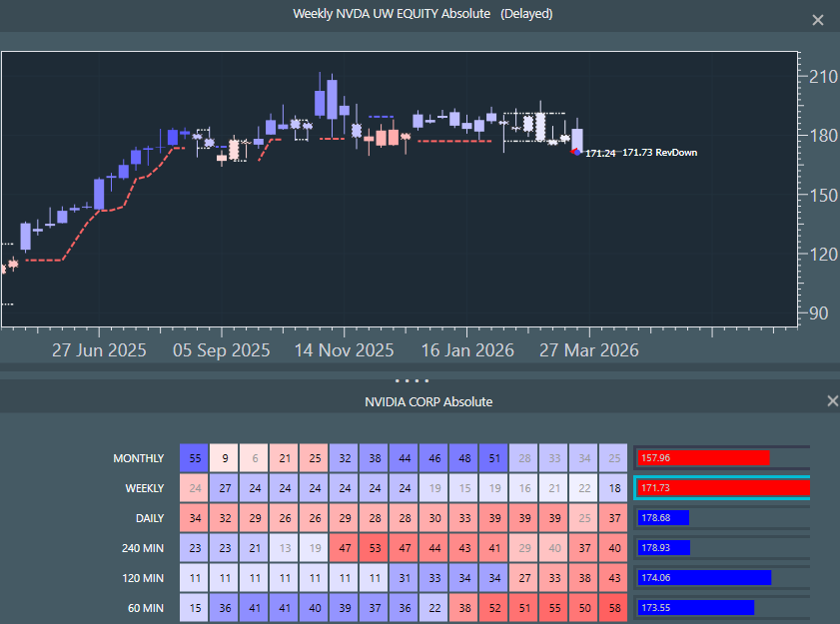Click the MONTHLY cell showing 6
Image resolution: width=840 pixels, height=624 pixels.
click(x=255, y=458)
